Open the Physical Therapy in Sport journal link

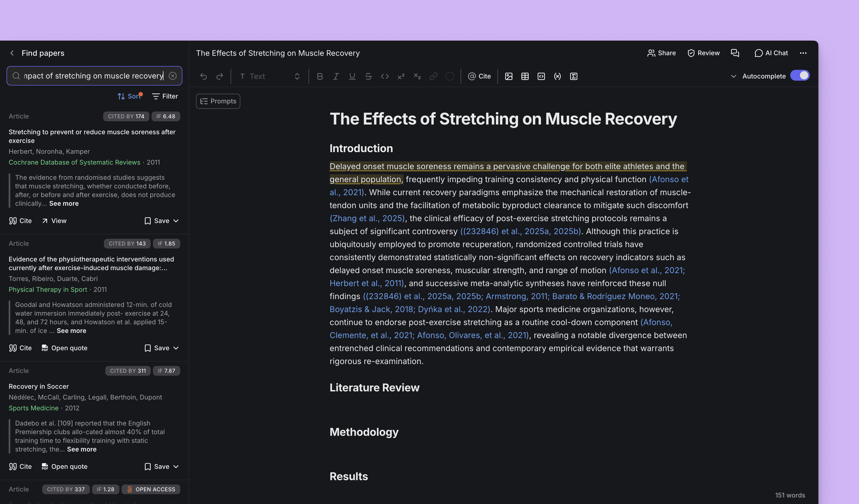(x=48, y=290)
